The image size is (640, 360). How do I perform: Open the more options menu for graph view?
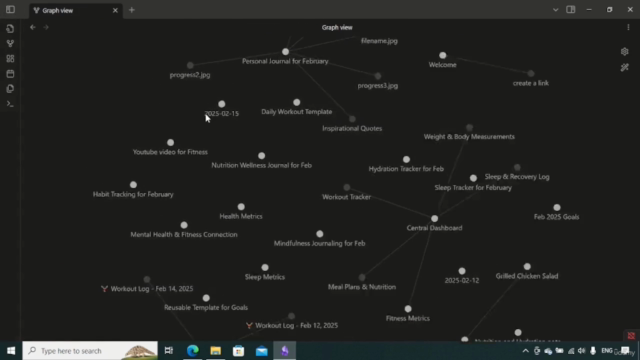628,27
